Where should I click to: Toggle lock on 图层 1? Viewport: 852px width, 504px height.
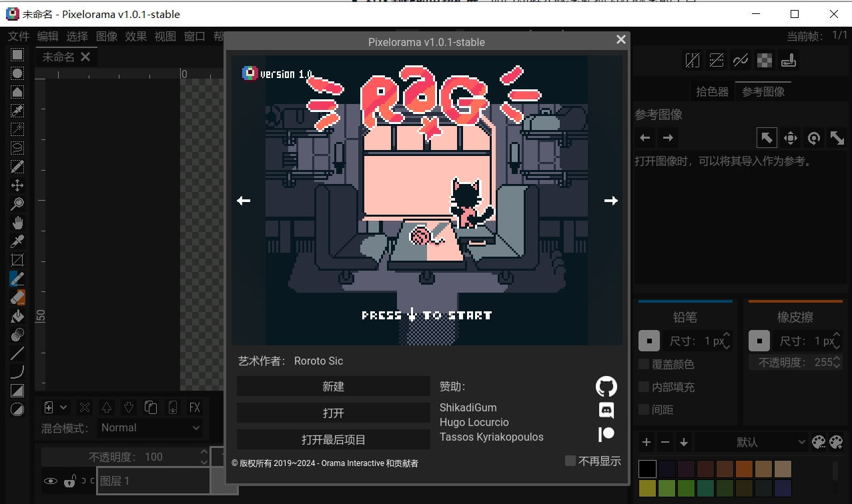click(69, 481)
